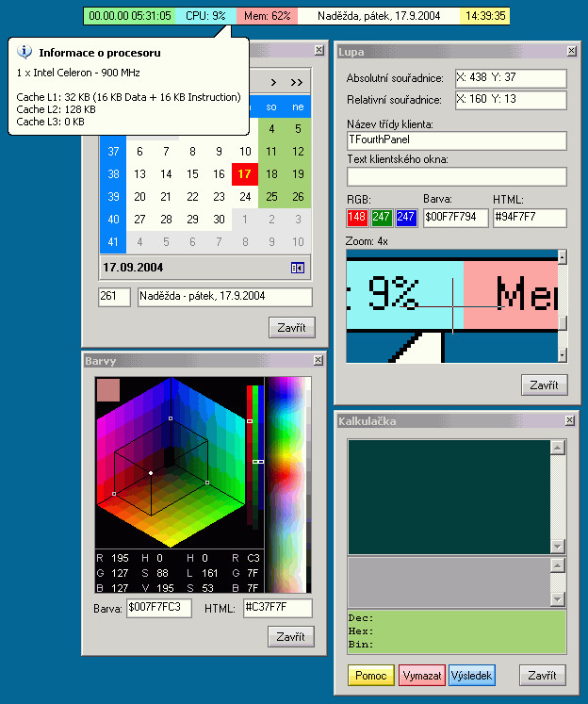Screen dimensions: 588x704
Task: Click name-day field Naděžda - pátek
Action: tap(225, 297)
